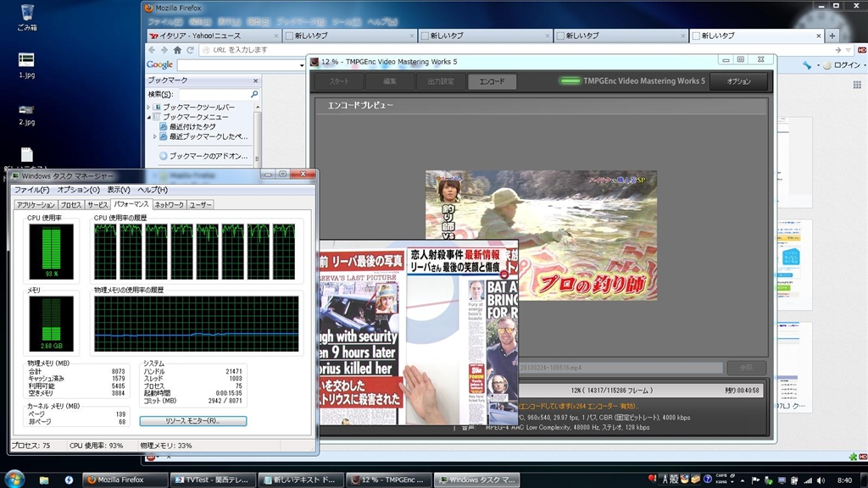Open the 1.jpg desktop file
The width and height of the screenshot is (868, 488).
click(x=26, y=60)
